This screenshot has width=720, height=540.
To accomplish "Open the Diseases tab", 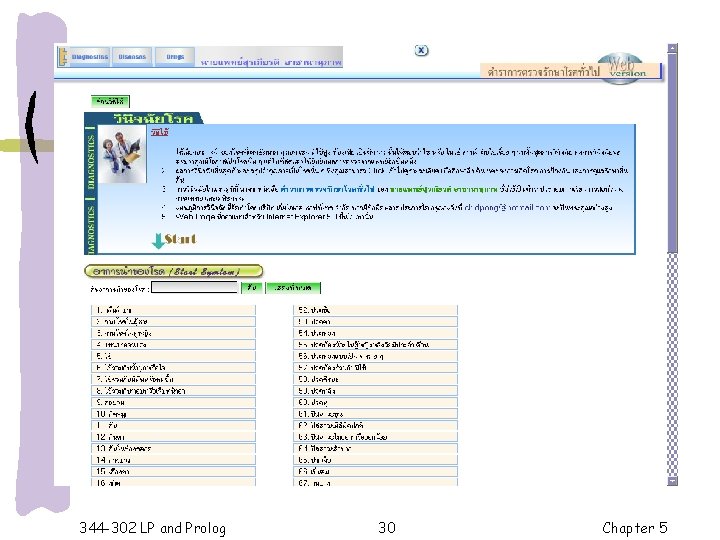I will point(132,57).
